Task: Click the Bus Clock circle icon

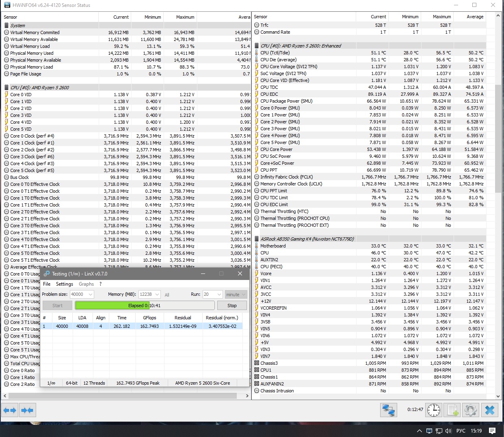Action: point(6,177)
